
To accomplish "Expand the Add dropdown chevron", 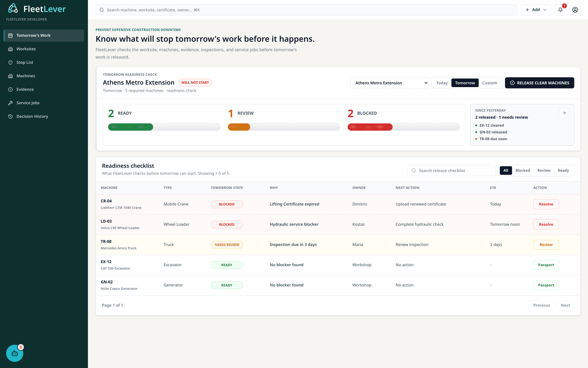I will (545, 10).
